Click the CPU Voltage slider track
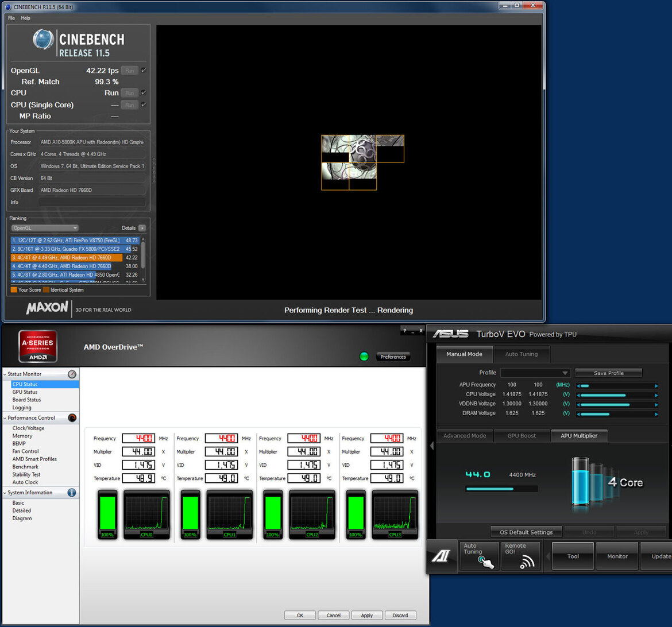The height and width of the screenshot is (627, 672). (617, 395)
